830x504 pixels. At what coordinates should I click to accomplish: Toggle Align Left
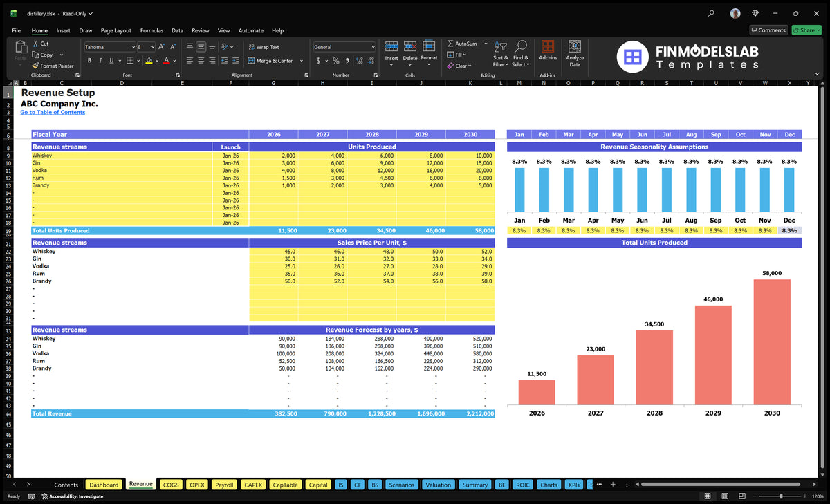pos(190,61)
